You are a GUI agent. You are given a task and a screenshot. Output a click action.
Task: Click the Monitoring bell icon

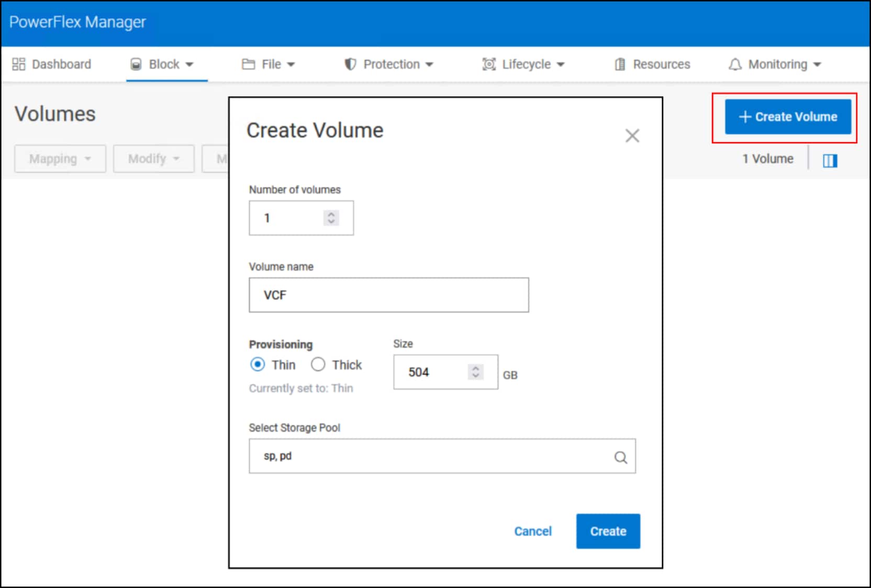pyautogui.click(x=735, y=64)
